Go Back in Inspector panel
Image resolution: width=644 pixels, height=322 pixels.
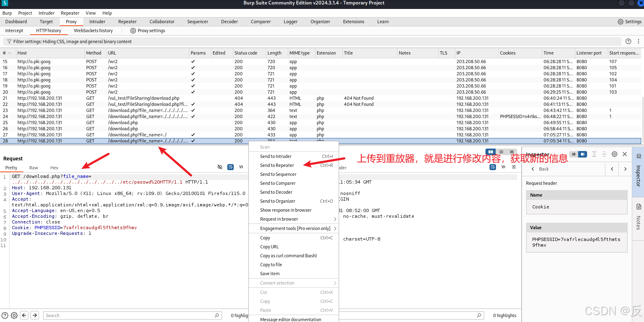[540, 169]
